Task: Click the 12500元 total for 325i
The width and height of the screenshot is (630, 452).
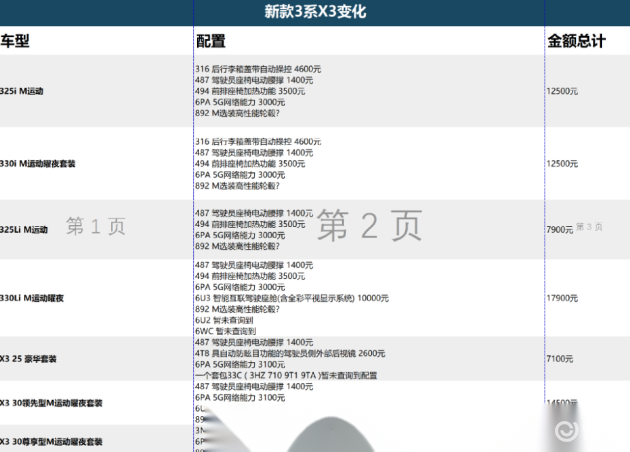Action: click(562, 91)
